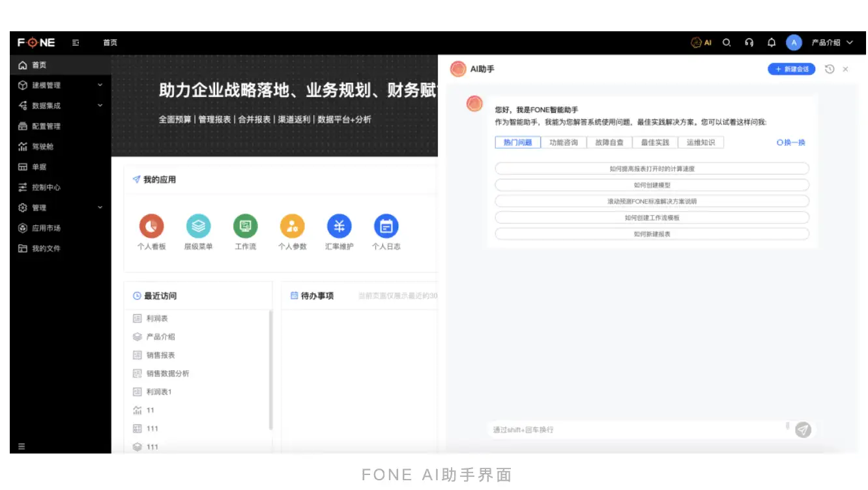Open conversation history clock icon

point(830,69)
